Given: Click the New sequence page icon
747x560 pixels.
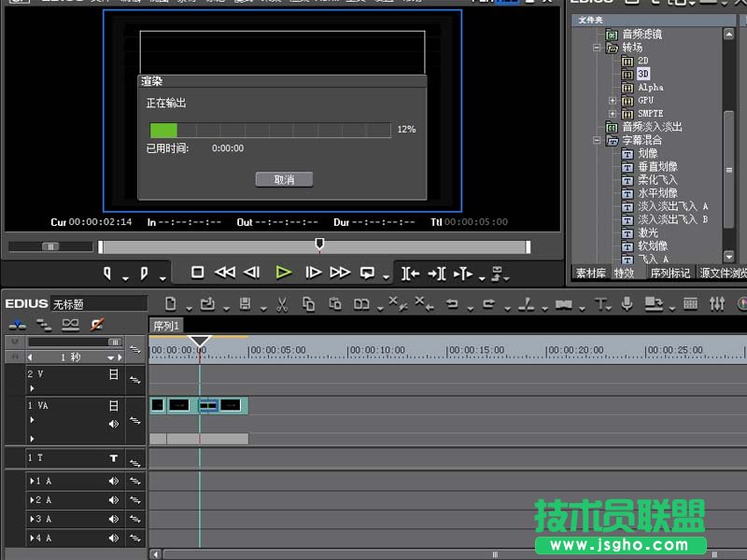Looking at the screenshot, I should pos(170,303).
